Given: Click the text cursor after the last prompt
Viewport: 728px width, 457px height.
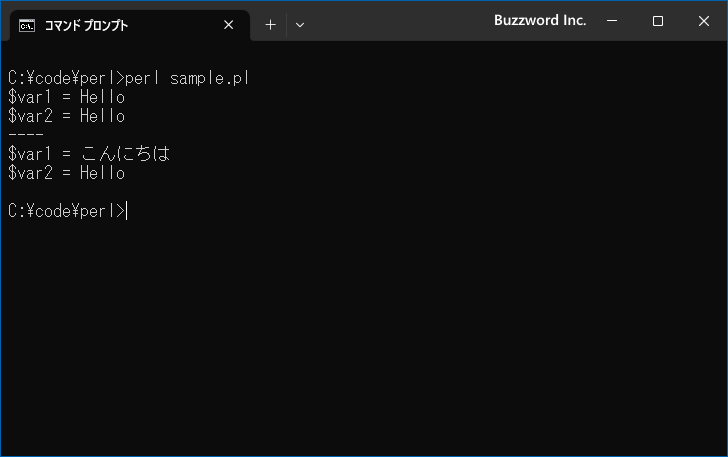Looking at the screenshot, I should tap(127, 211).
